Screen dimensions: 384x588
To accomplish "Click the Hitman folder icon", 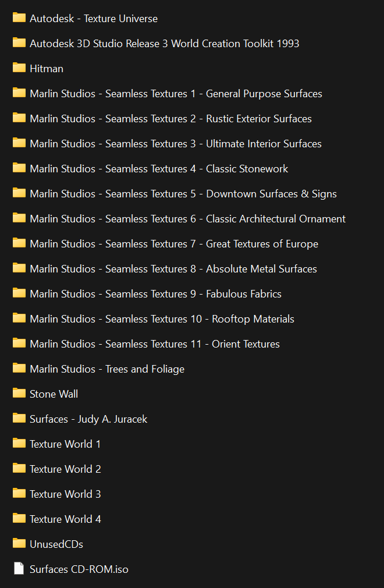I will point(19,68).
